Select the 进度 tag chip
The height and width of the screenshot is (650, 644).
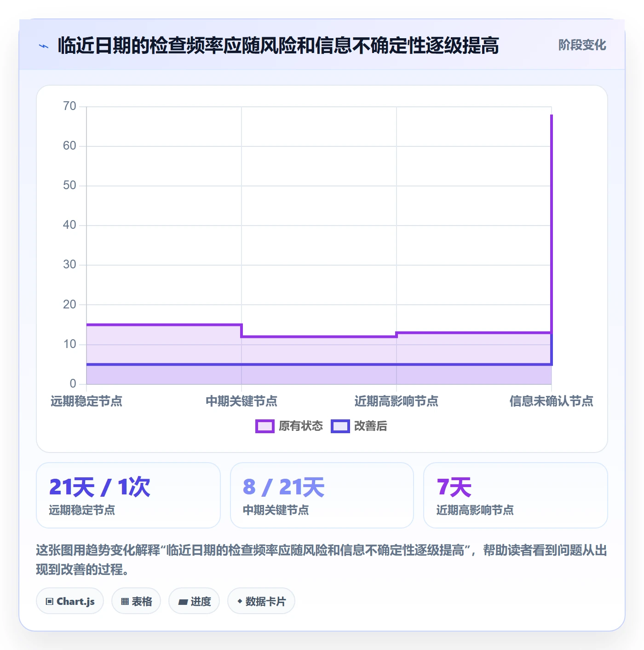point(194,601)
